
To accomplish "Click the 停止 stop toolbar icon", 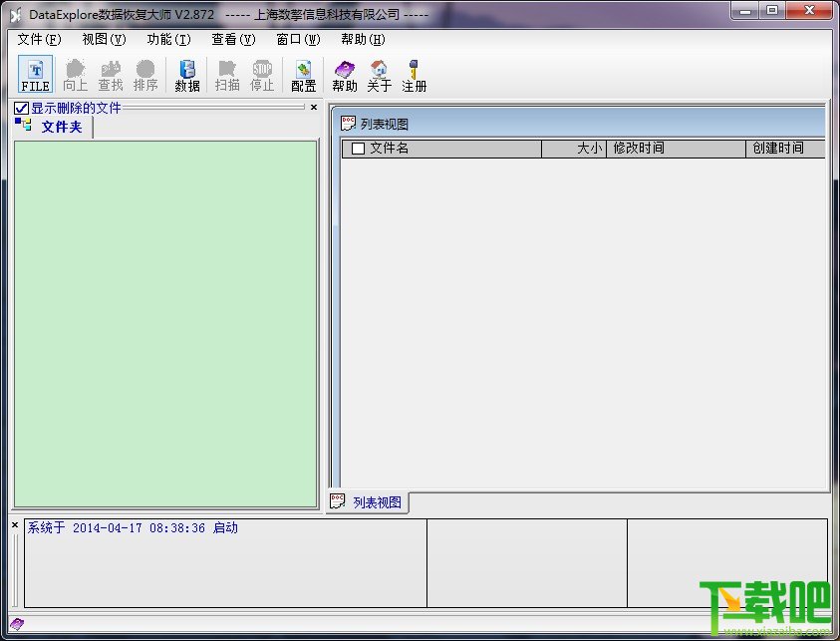I will point(262,75).
